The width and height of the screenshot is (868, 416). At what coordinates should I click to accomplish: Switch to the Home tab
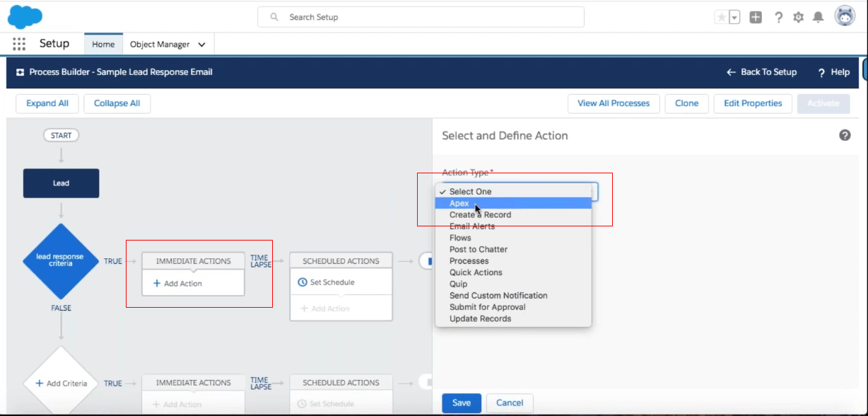tap(103, 44)
